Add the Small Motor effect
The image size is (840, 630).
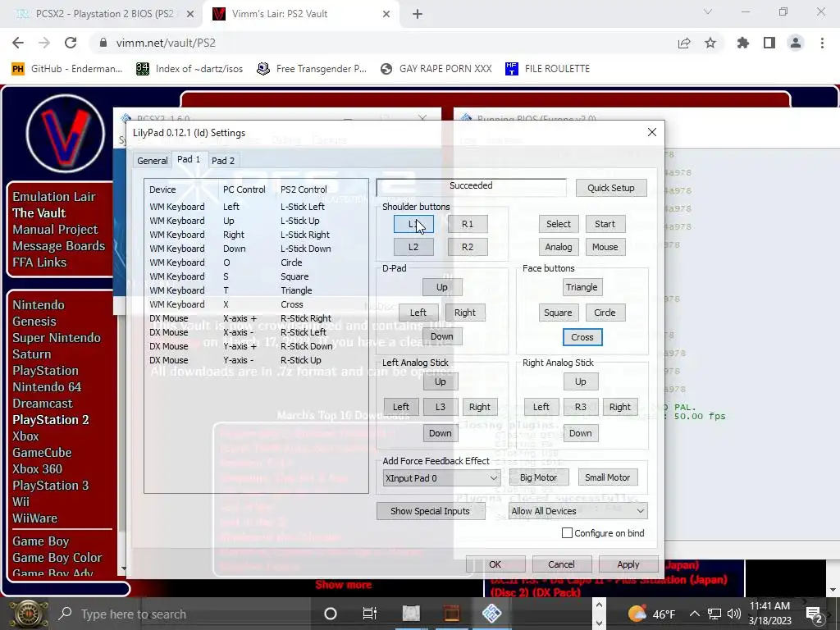coord(608,478)
